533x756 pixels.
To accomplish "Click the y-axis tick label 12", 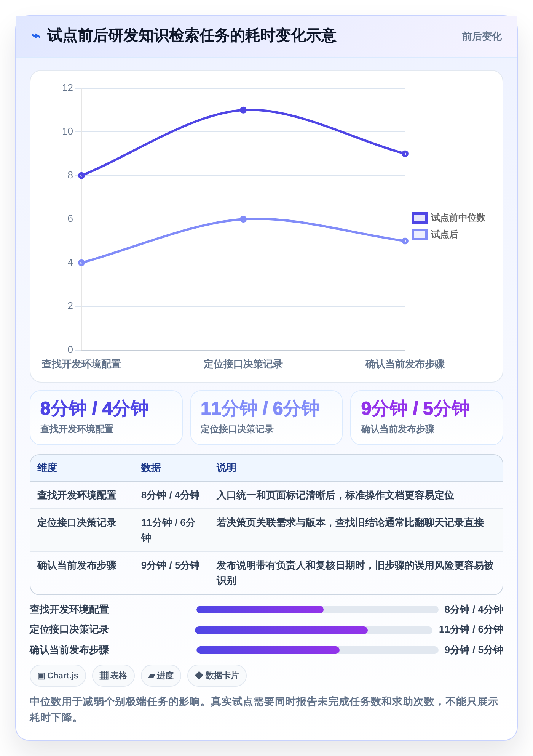I will 67,88.
